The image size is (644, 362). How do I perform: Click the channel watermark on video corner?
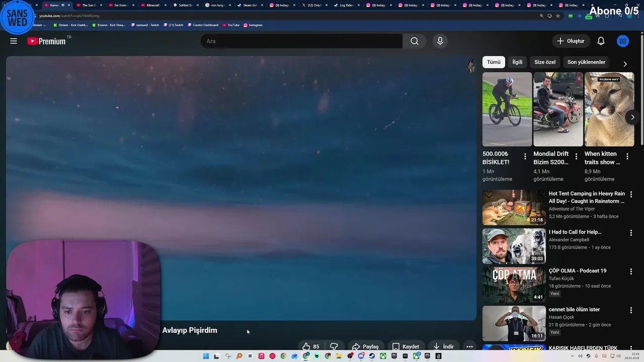pos(470,66)
